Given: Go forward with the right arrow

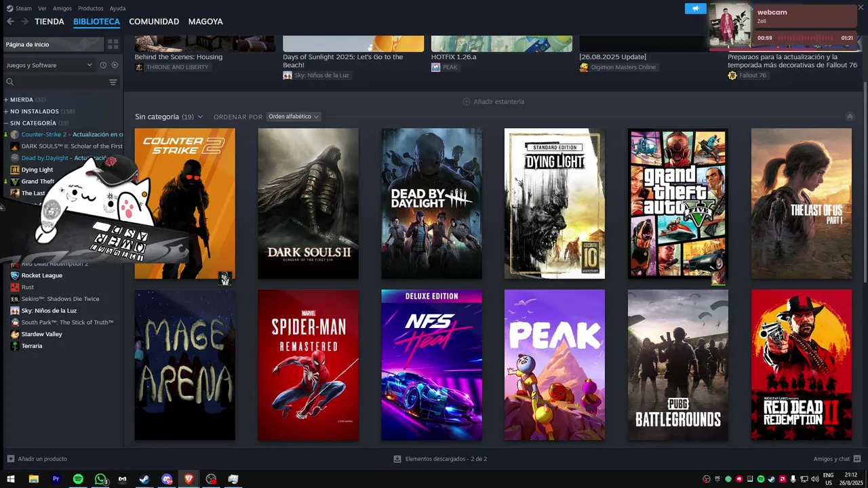Looking at the screenshot, I should pos(24,22).
